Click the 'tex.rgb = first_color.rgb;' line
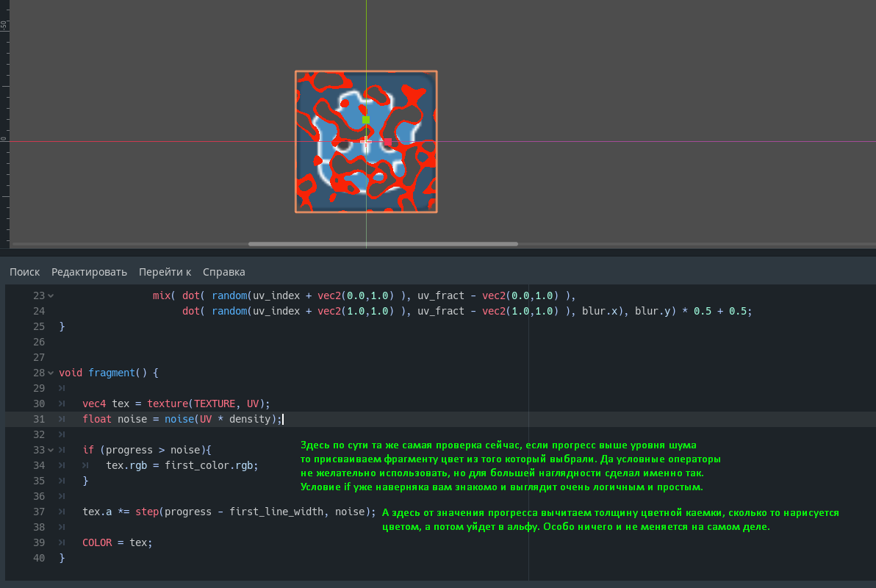The image size is (876, 588). (x=182, y=465)
